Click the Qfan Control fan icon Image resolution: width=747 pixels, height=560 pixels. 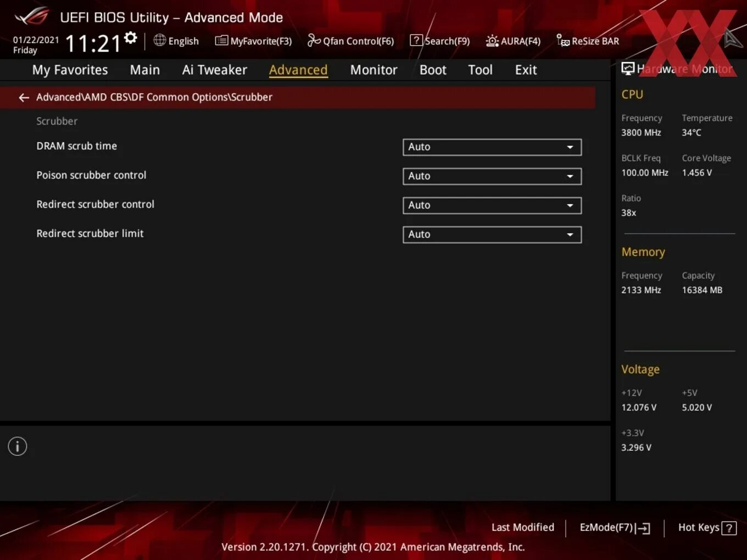tap(314, 40)
